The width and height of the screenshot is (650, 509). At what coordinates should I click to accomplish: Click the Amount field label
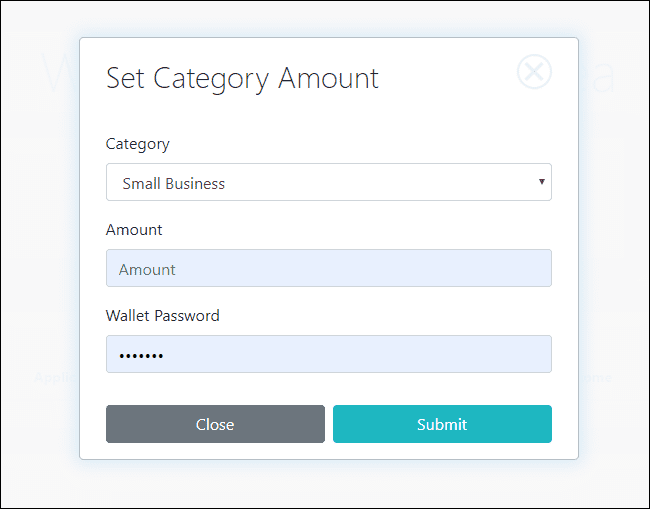pos(134,230)
